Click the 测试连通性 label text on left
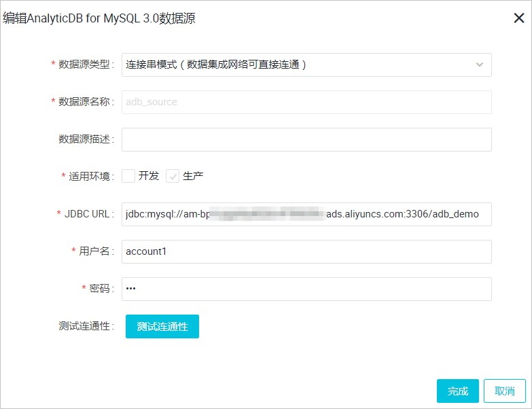 tap(84, 326)
